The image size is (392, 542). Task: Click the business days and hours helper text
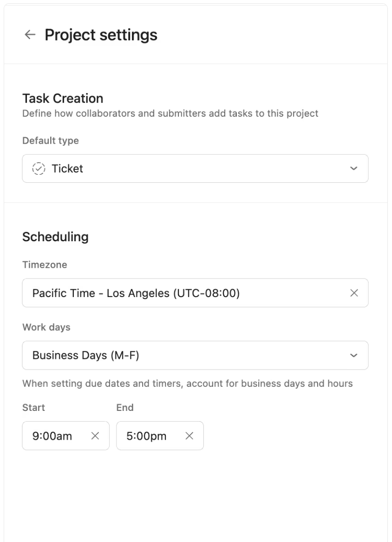187,384
